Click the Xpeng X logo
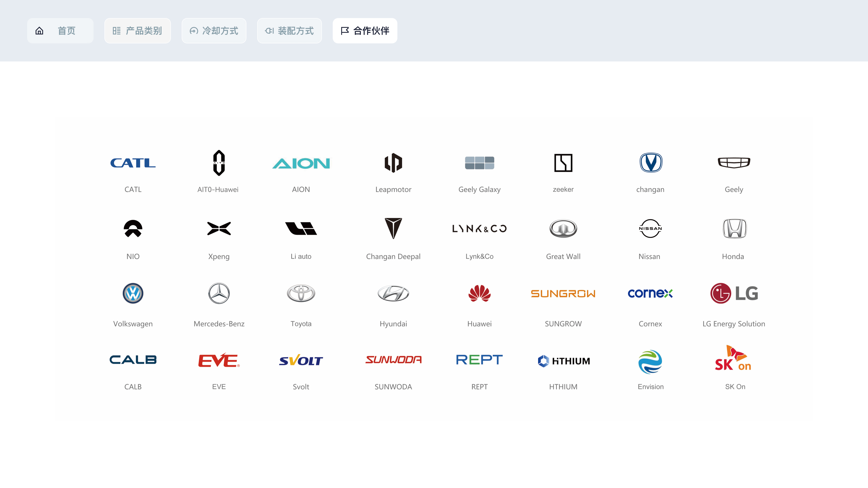Viewport: 868px width, 488px height. click(219, 228)
